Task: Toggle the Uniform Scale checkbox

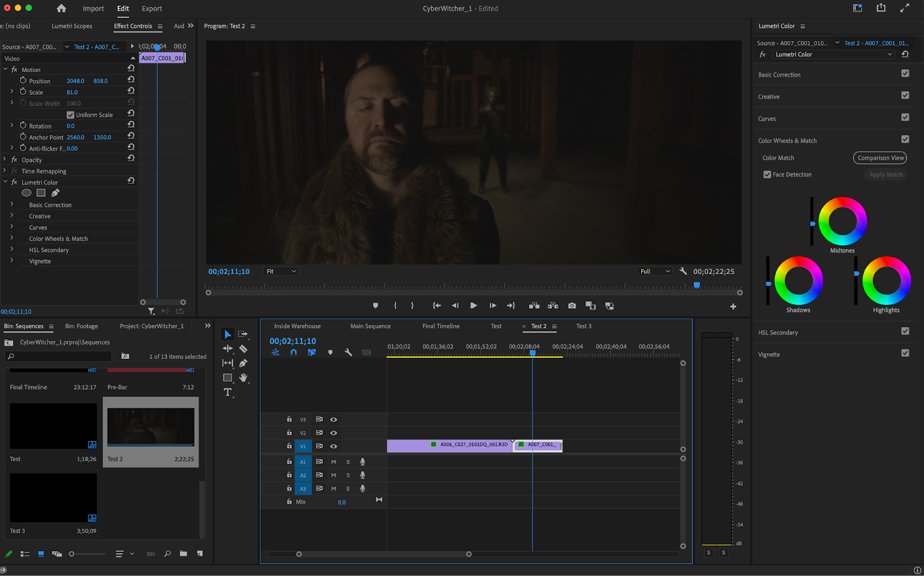Action: coord(70,115)
